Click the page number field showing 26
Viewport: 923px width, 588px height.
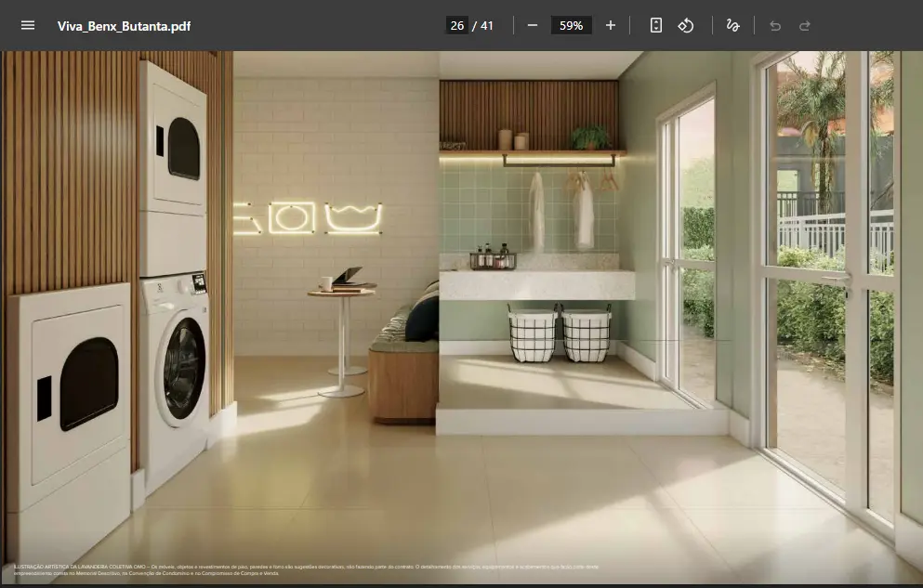457,25
